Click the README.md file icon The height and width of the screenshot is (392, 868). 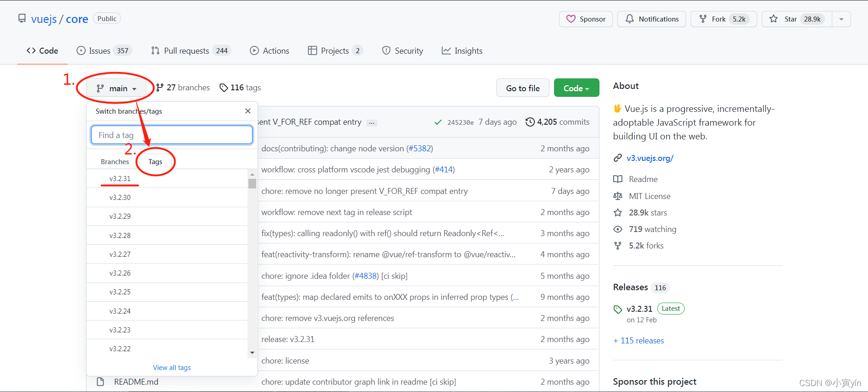coord(100,381)
